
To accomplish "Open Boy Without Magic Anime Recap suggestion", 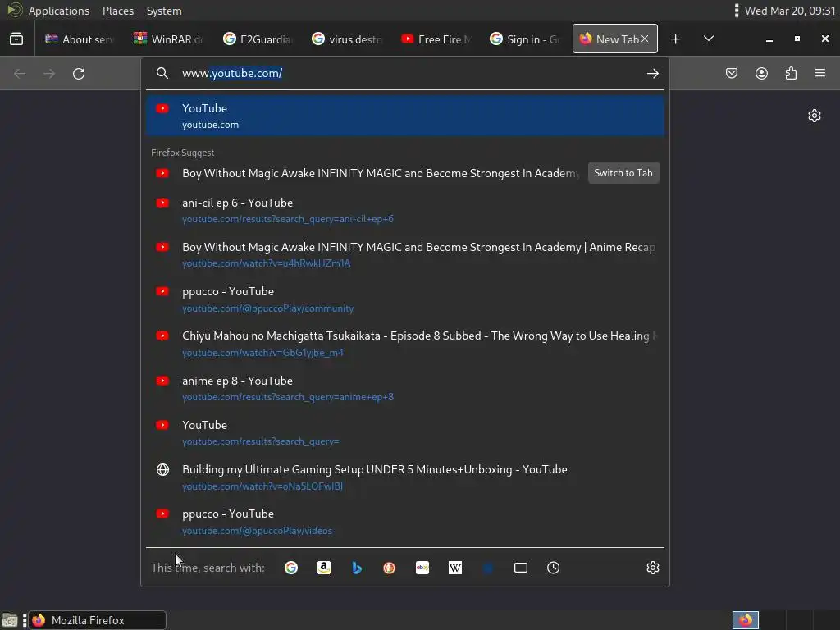I will 405,255.
